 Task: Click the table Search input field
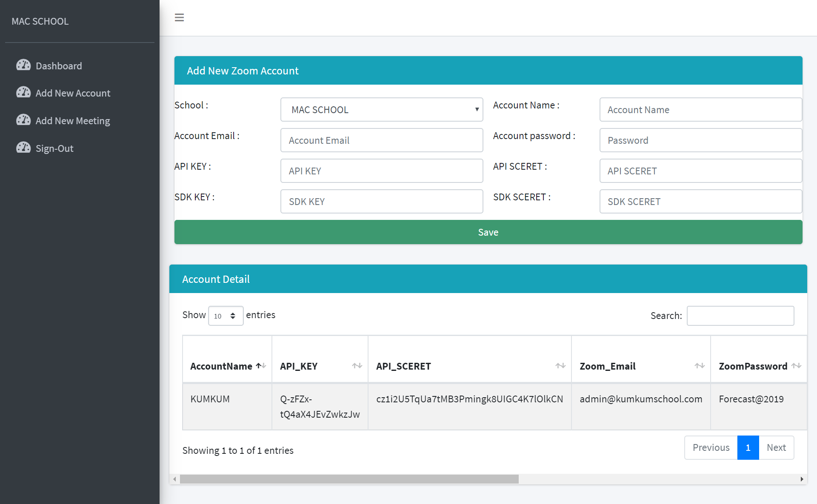click(740, 316)
